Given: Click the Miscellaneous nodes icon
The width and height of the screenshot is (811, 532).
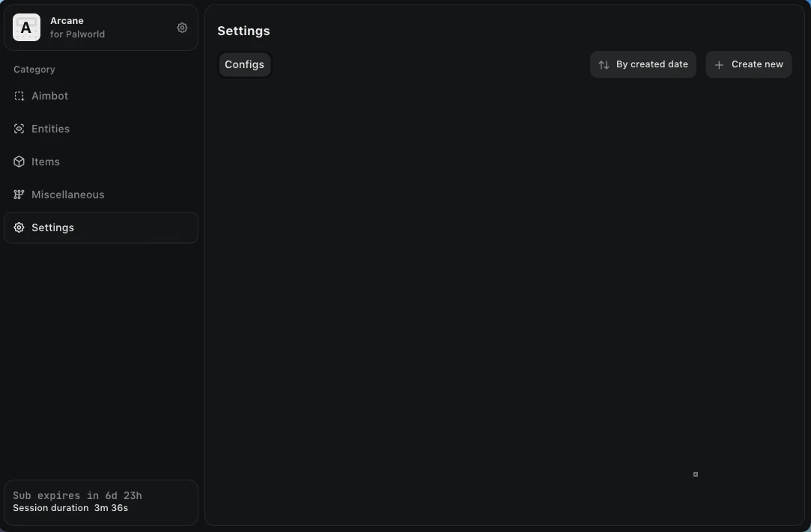Looking at the screenshot, I should [x=19, y=195].
